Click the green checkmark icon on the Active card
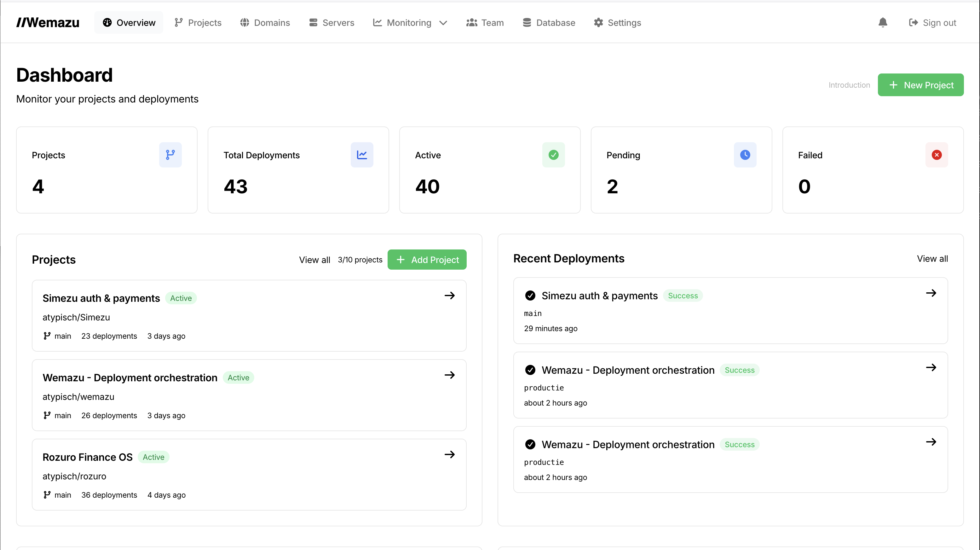This screenshot has width=980, height=550. [554, 155]
